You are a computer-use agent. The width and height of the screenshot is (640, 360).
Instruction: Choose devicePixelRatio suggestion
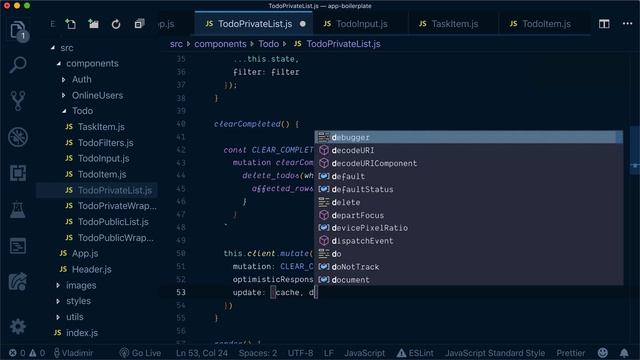469,228
